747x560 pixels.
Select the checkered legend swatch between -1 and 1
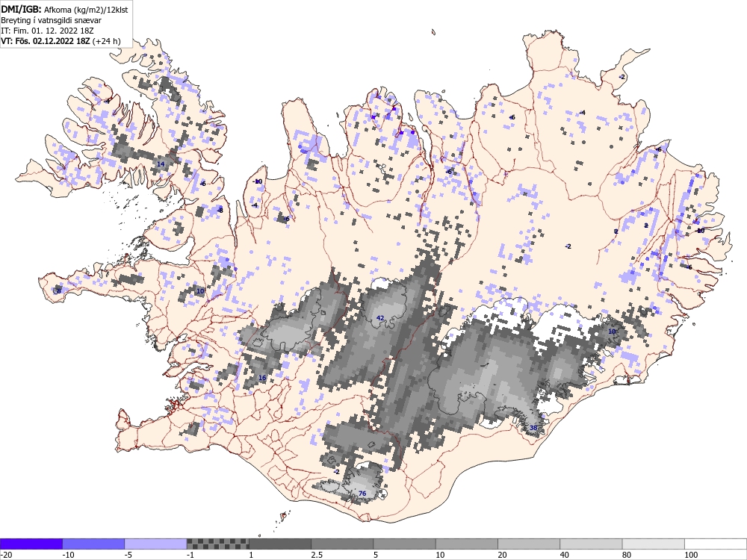point(217,544)
